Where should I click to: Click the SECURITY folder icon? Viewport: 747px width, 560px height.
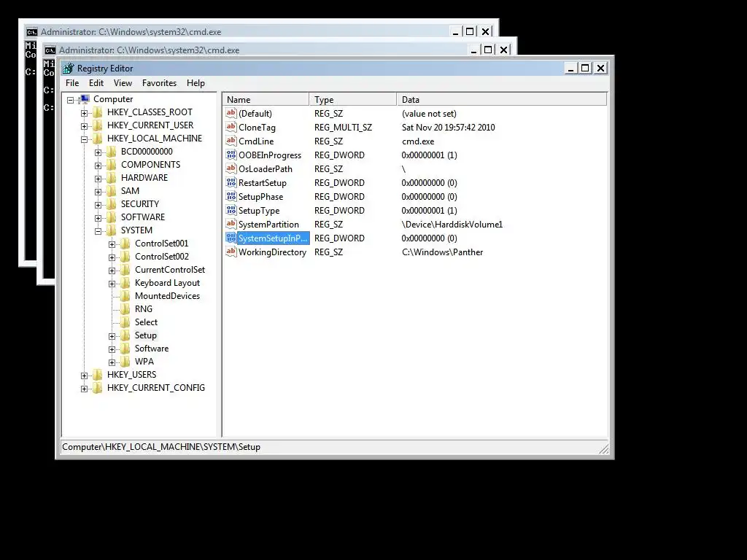112,204
